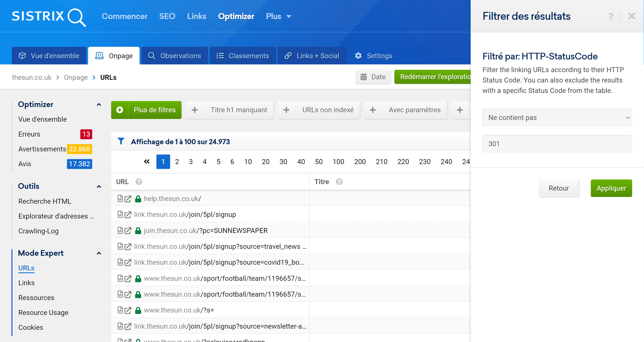The width and height of the screenshot is (644, 342).
Task: Go to page 200 of results
Action: coord(360,162)
